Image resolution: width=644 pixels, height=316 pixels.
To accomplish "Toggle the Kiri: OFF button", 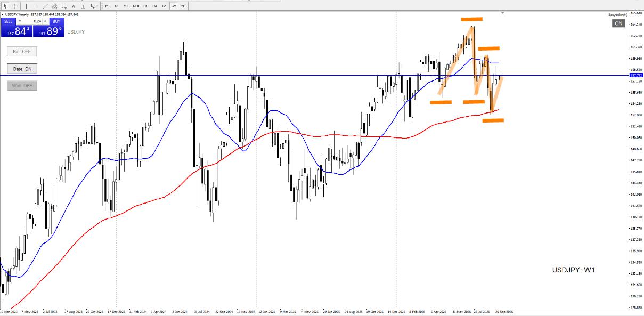I will coord(22,52).
